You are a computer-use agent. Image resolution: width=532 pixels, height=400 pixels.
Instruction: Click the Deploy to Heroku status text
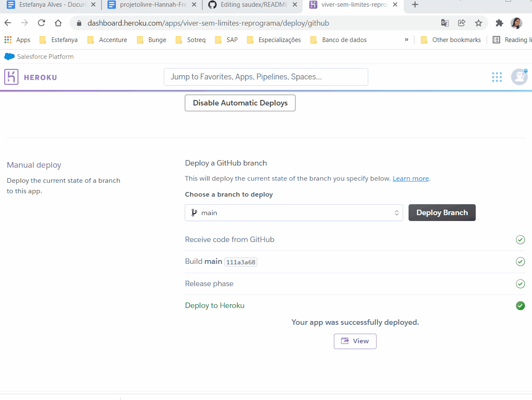tap(215, 305)
